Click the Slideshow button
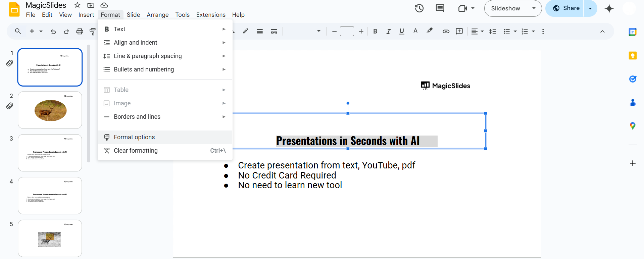 coord(505,8)
